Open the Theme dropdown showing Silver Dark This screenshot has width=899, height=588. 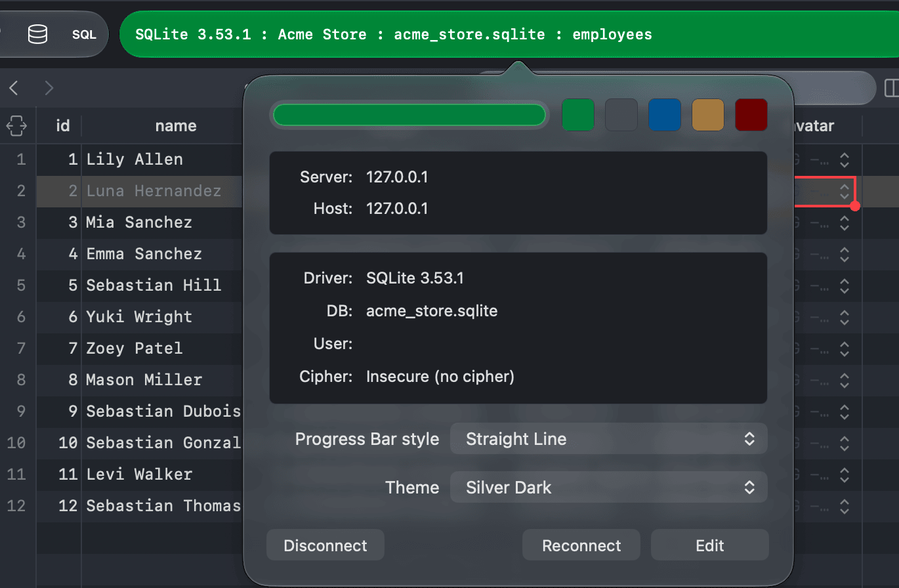click(608, 488)
